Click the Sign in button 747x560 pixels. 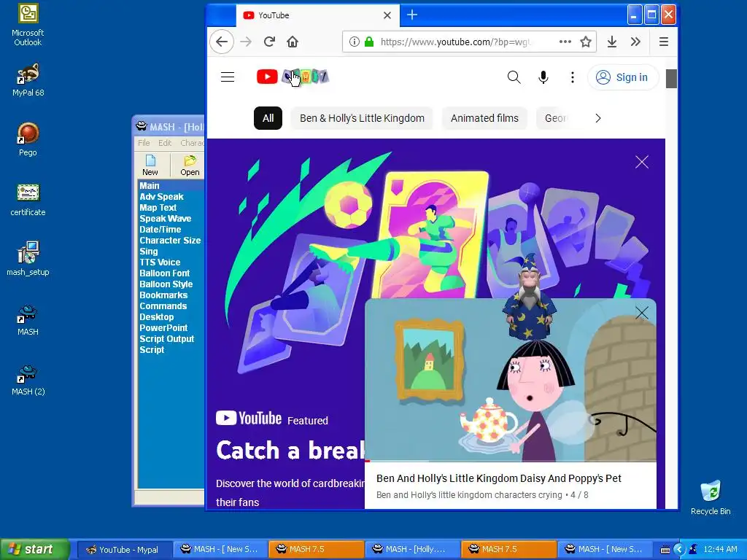click(623, 77)
